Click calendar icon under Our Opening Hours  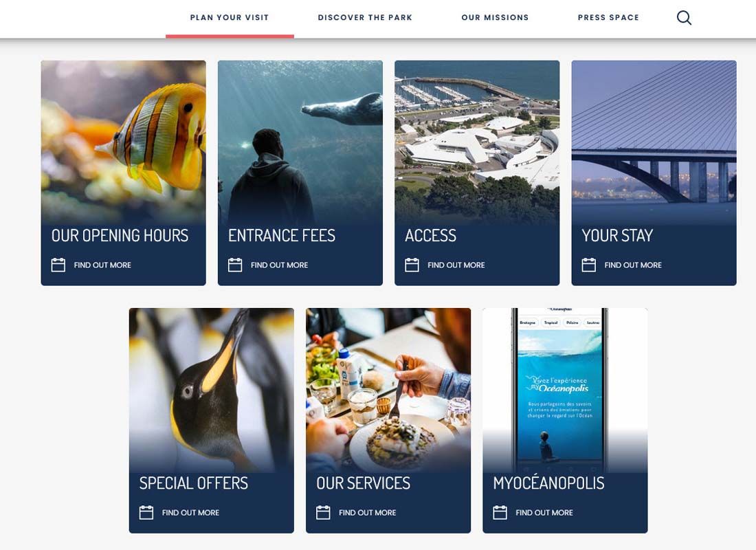[x=58, y=265]
